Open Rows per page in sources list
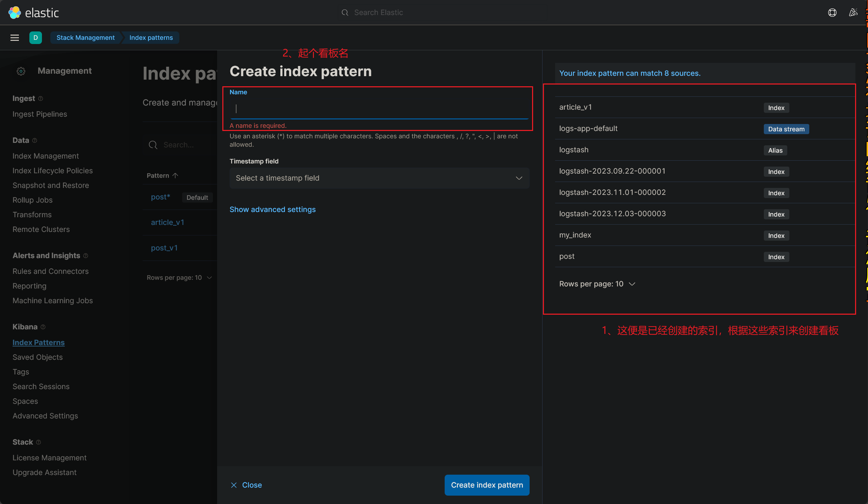868x504 pixels. click(x=597, y=284)
